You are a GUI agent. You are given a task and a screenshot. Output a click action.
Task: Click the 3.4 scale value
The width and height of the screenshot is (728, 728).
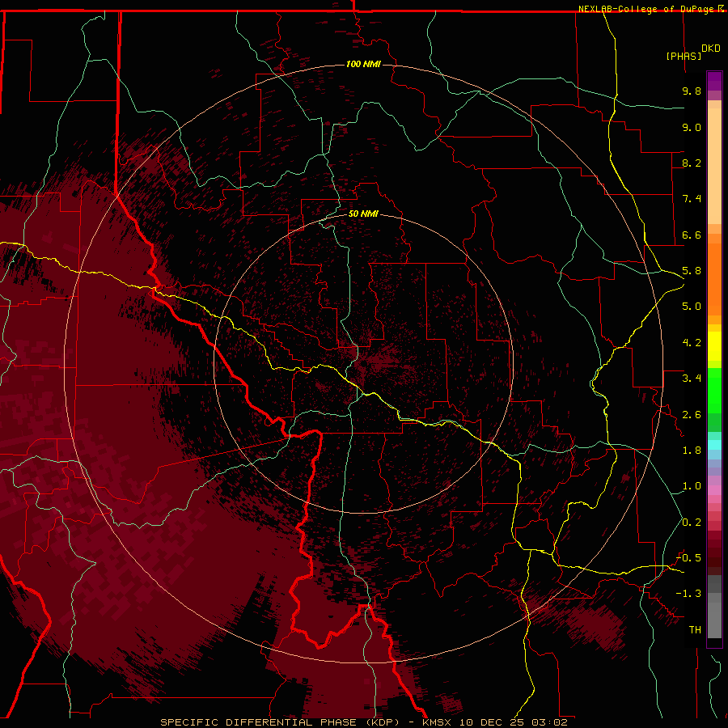pyautogui.click(x=692, y=379)
